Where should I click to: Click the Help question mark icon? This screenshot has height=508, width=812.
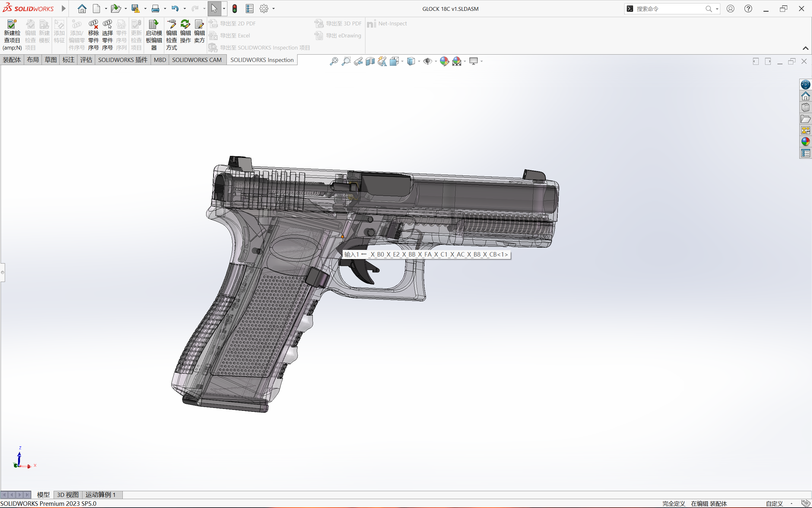[748, 9]
